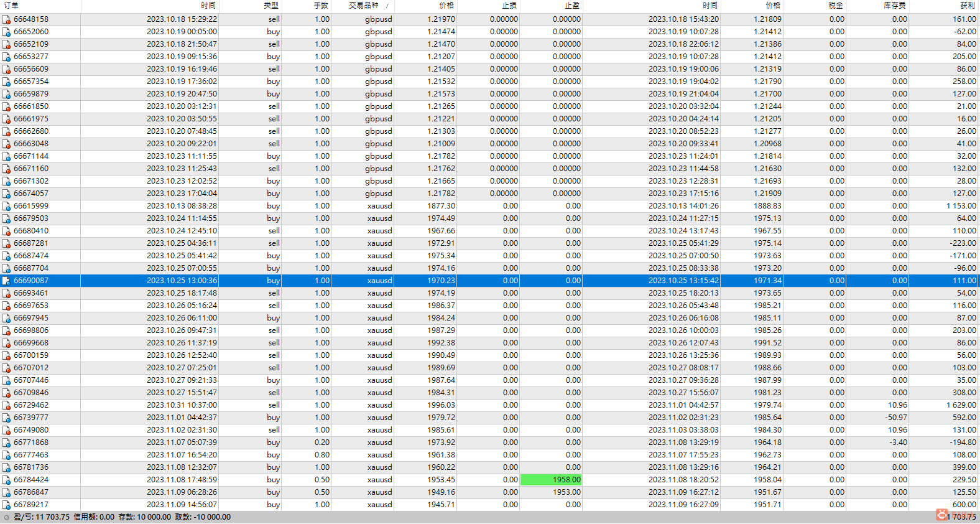This screenshot has width=980, height=524.
Task: Click the order icon beside 66652060
Action: (x=6, y=32)
